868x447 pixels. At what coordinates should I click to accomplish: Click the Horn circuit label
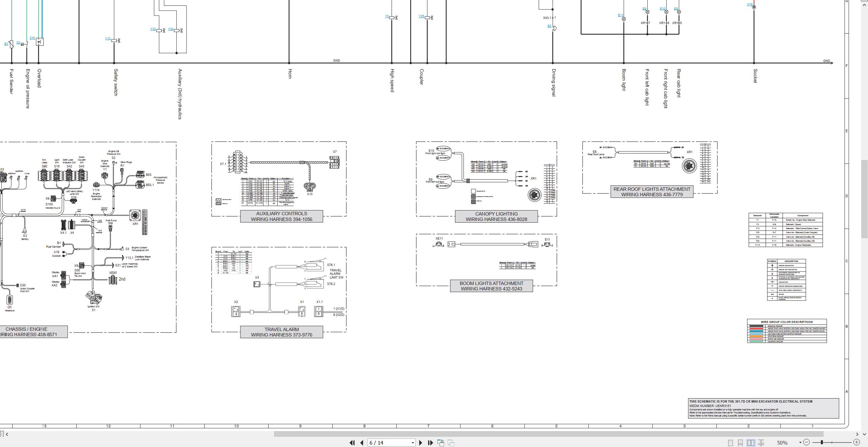290,74
